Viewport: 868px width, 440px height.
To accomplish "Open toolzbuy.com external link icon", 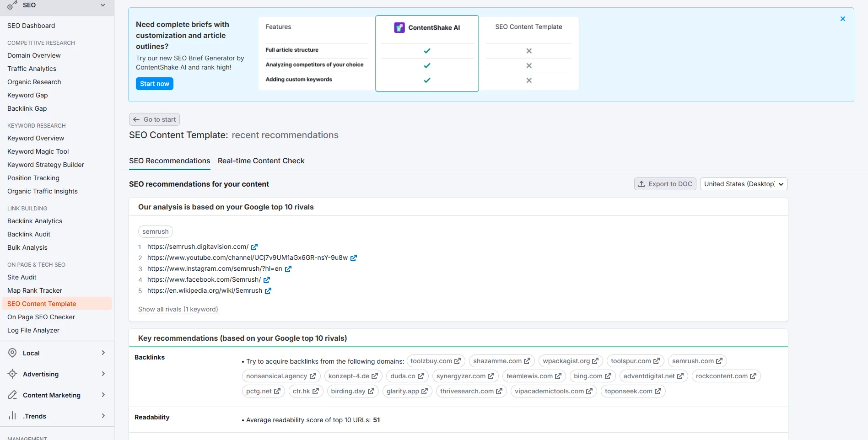I will tap(458, 361).
